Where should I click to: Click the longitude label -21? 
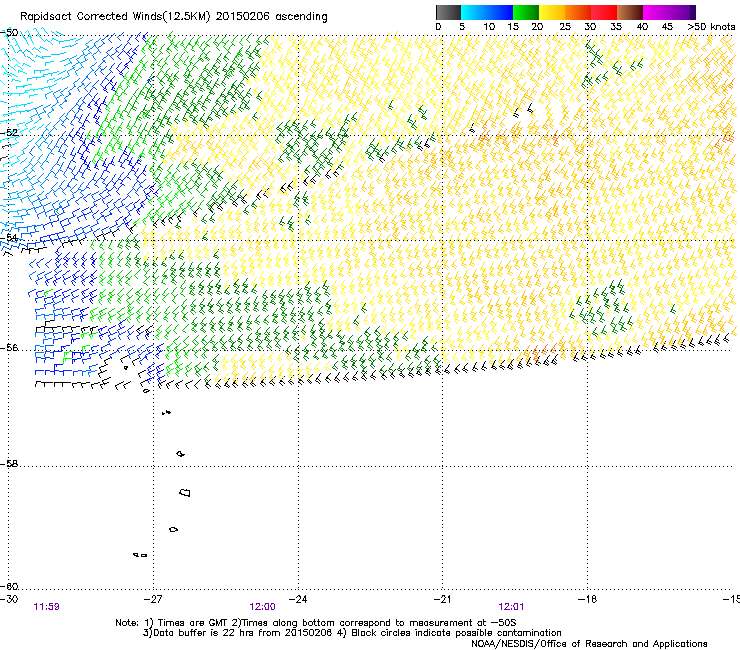pyautogui.click(x=442, y=599)
